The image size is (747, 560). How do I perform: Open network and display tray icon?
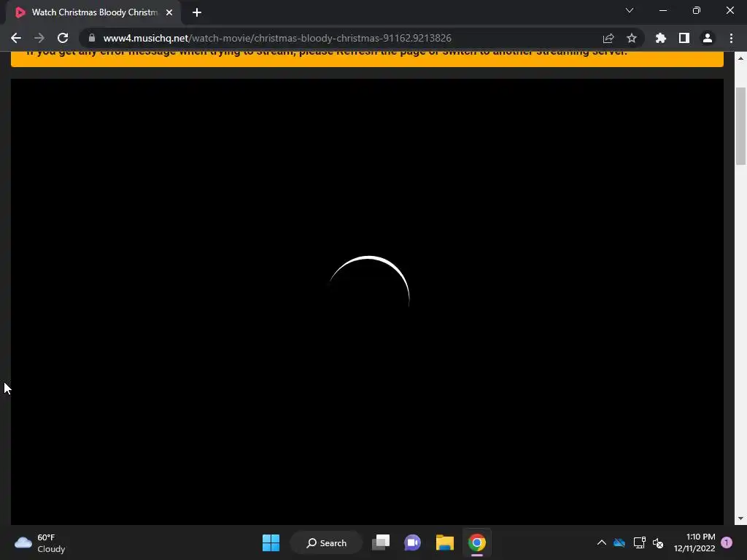[x=639, y=542]
